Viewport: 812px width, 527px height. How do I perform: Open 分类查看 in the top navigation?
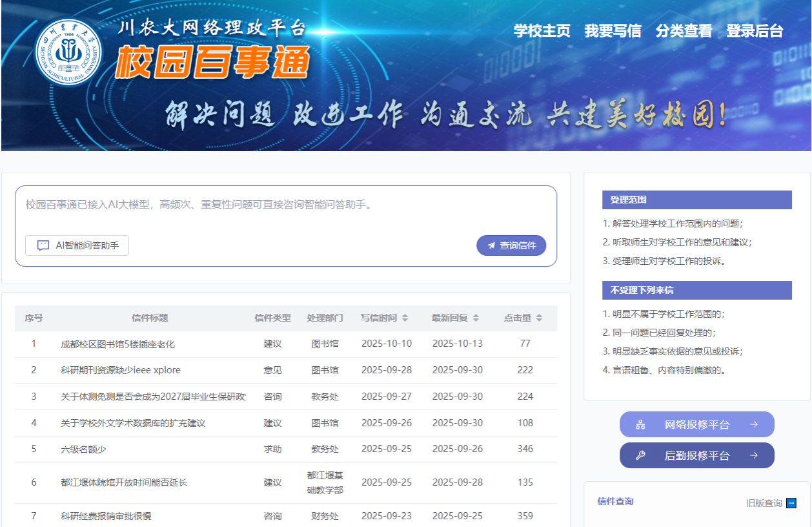(684, 31)
